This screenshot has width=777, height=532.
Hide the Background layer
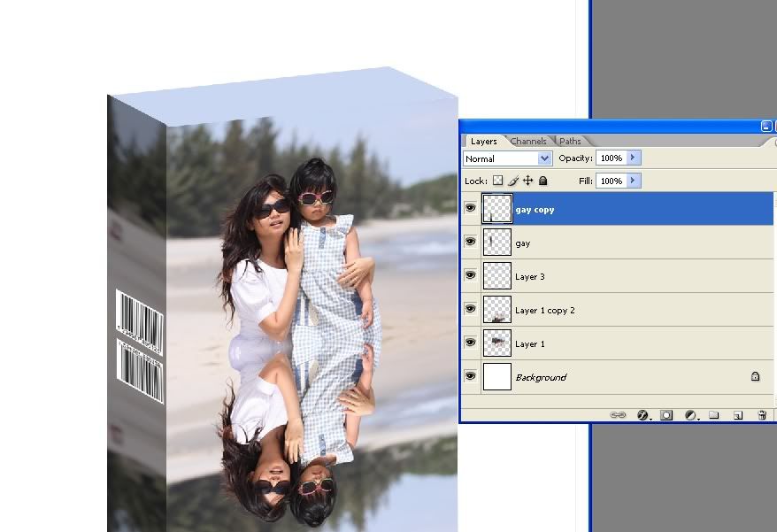[x=470, y=377]
